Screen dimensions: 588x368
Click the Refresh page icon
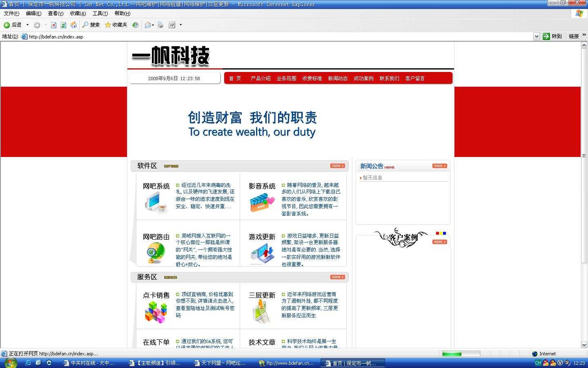(63, 25)
